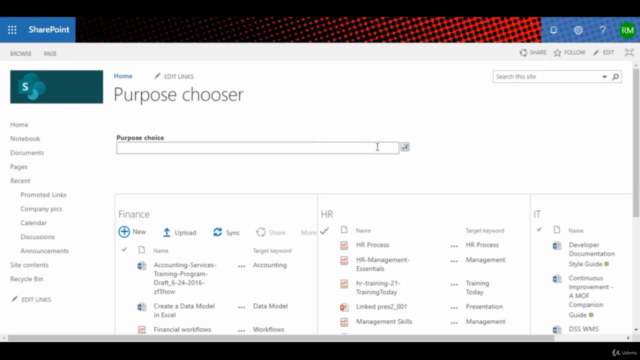Open Promoted Links in navigation
The image size is (640, 360).
pyautogui.click(x=43, y=195)
